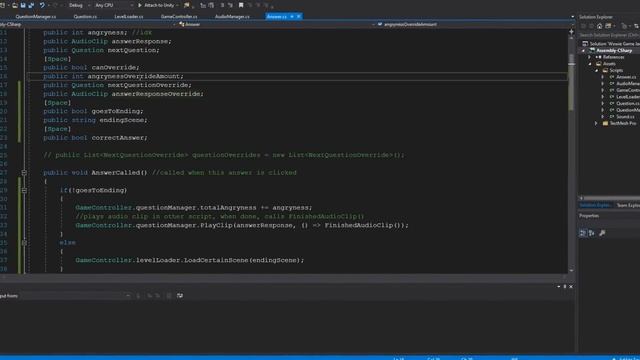This screenshot has height=360, width=640.
Task: Click the editor split handle above scrollbar
Action: point(571,31)
